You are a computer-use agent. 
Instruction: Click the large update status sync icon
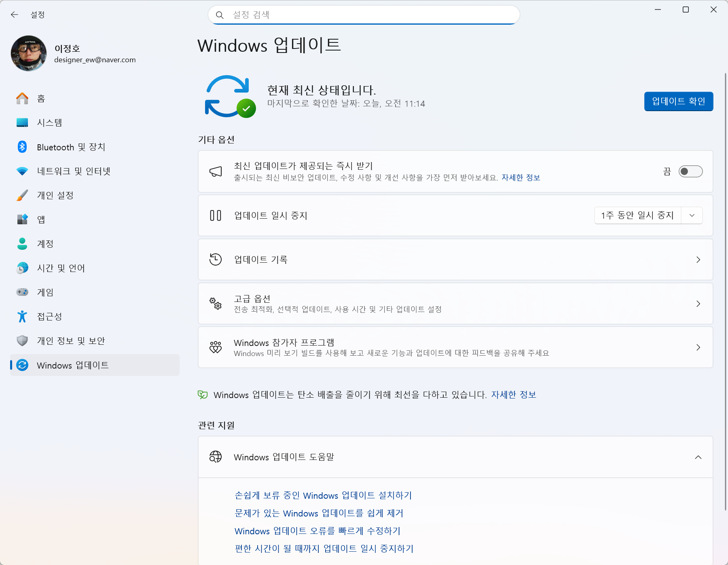pos(231,97)
